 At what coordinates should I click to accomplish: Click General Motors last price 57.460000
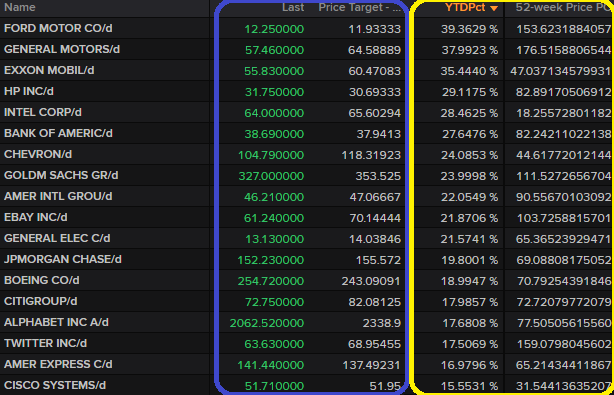(274, 50)
